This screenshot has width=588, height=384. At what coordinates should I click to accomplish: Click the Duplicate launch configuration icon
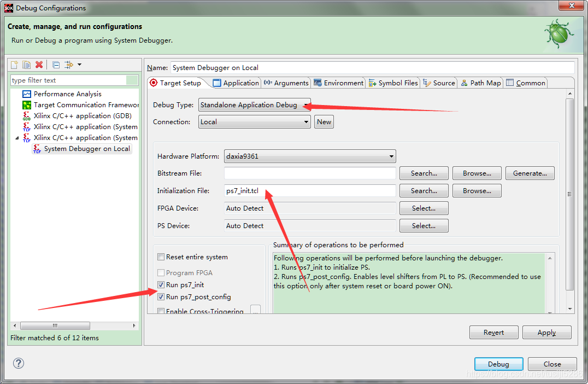26,65
